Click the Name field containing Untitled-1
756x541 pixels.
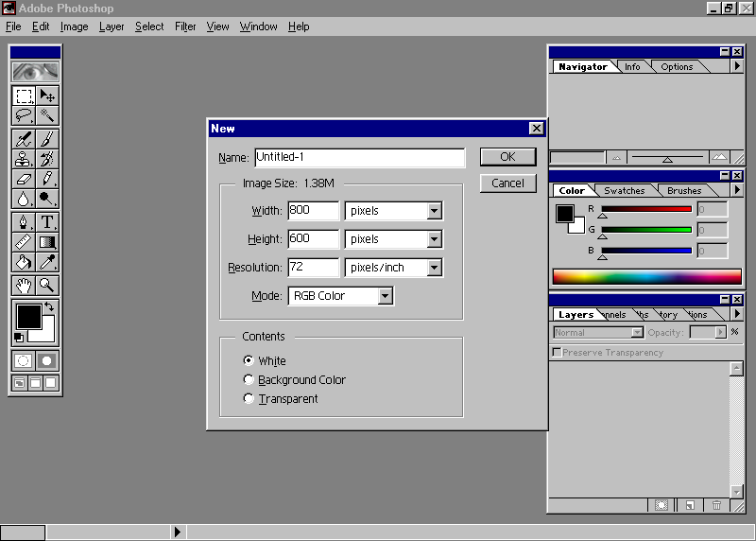click(360, 157)
